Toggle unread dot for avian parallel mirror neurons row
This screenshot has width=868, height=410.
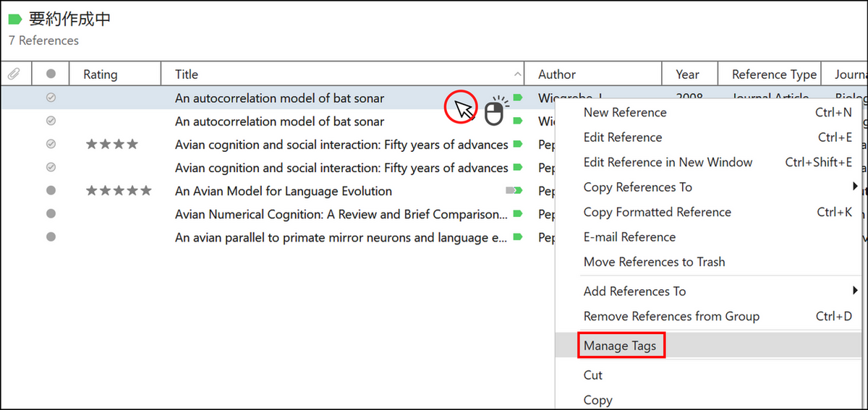(51, 237)
